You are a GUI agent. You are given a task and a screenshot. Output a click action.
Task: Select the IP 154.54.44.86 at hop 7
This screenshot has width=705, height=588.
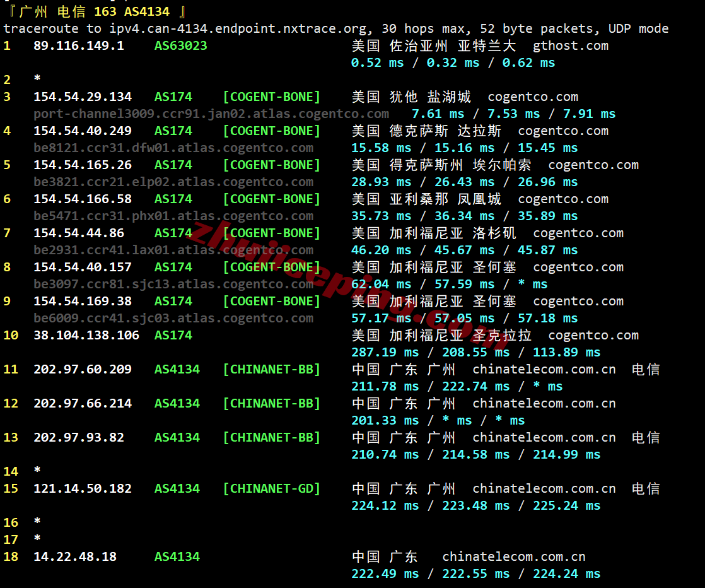tap(79, 233)
